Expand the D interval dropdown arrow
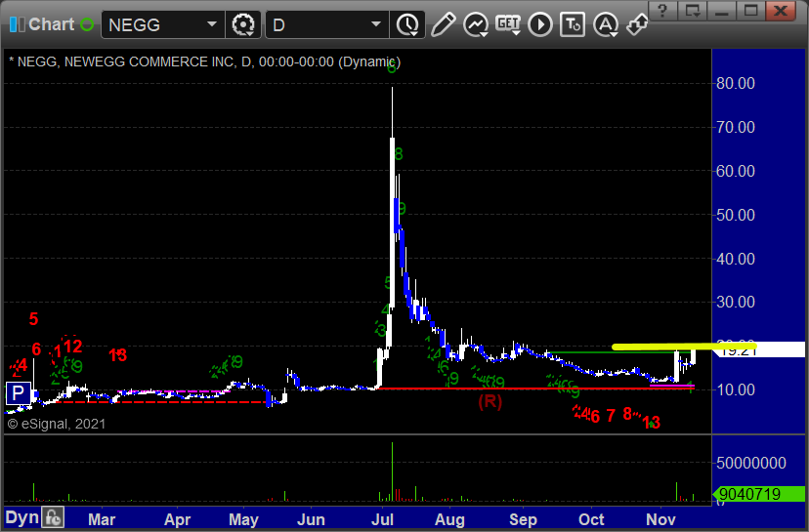This screenshot has width=809, height=532. click(376, 24)
